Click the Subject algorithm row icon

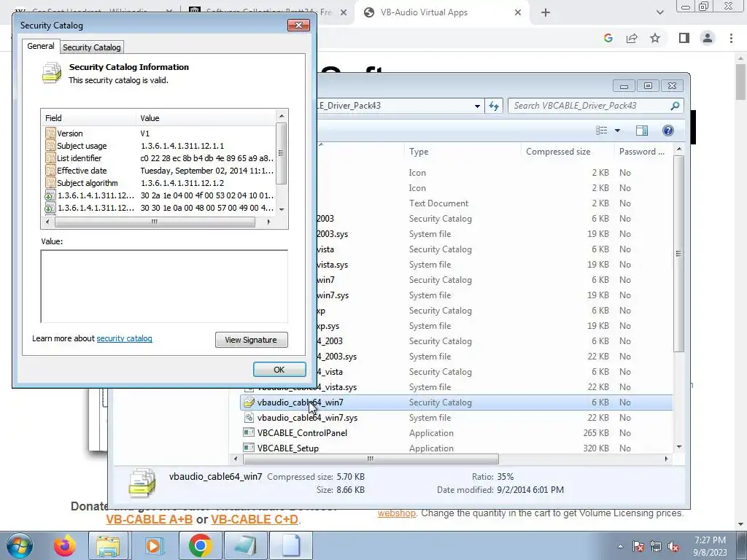pyautogui.click(x=50, y=183)
